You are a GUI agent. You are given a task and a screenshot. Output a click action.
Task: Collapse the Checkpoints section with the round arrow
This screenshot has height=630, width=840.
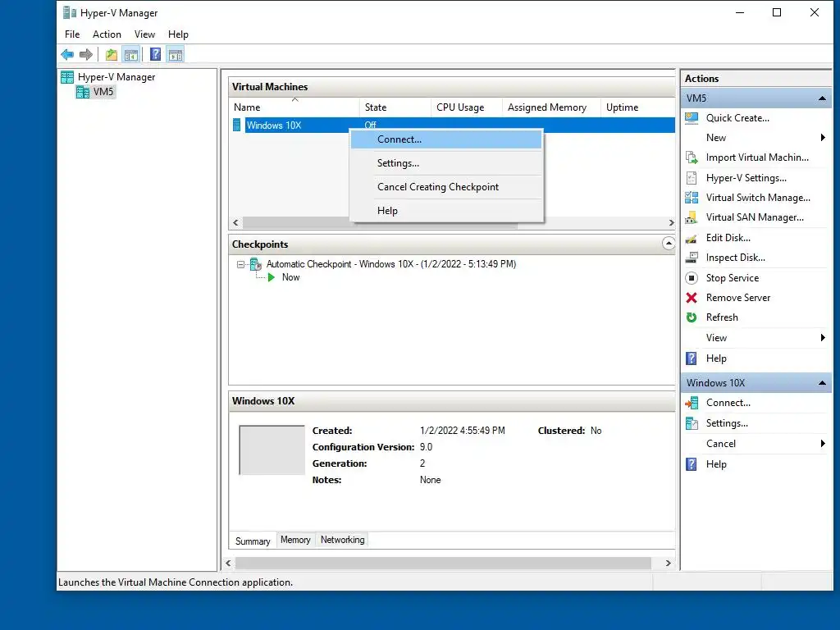coord(668,244)
